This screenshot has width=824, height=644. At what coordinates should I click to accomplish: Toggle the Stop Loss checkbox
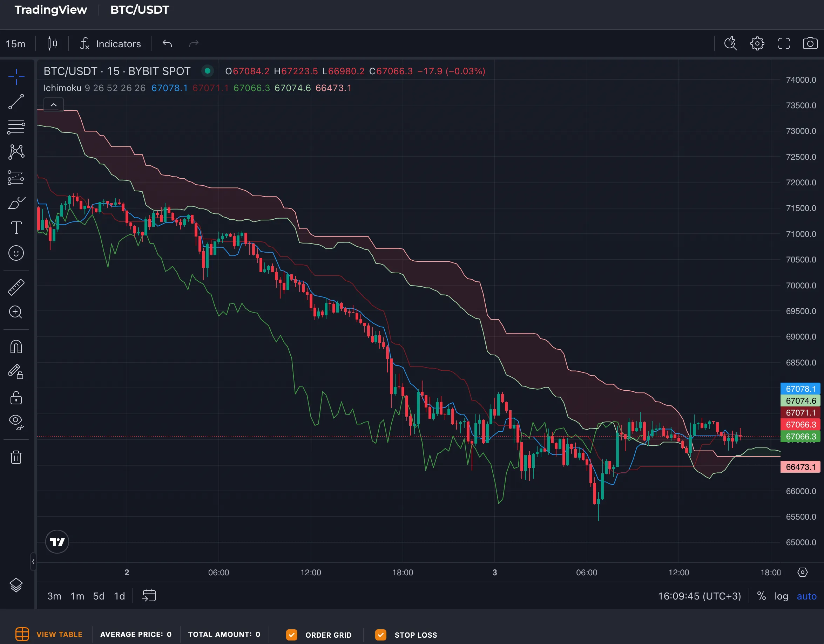pos(381,635)
